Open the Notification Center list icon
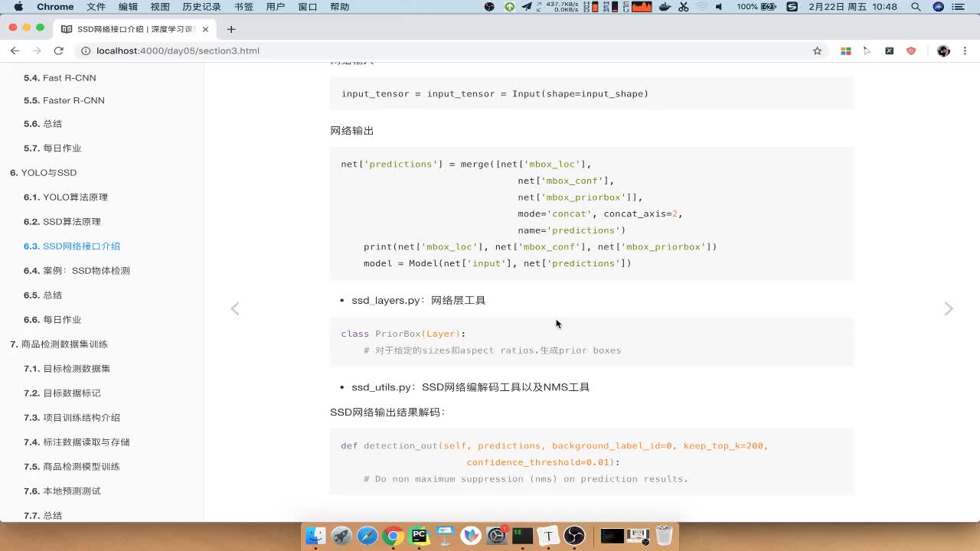This screenshot has height=551, width=980. click(959, 7)
